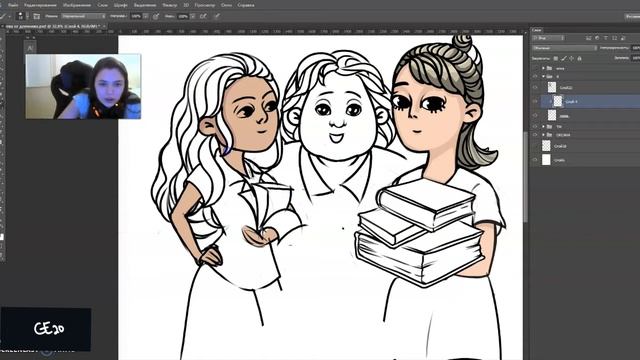Select the bottom white layer thumbnail
Image resolution: width=640 pixels, height=360 pixels.
pos(546,160)
